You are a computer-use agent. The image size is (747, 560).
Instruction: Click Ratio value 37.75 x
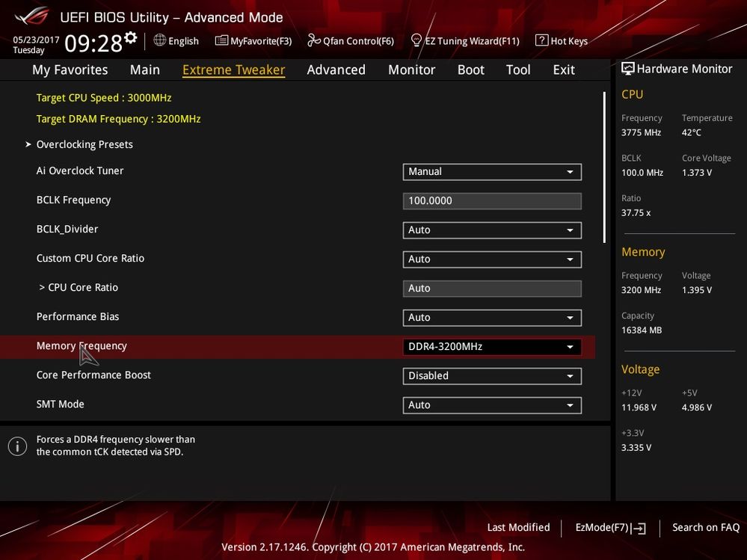(636, 213)
